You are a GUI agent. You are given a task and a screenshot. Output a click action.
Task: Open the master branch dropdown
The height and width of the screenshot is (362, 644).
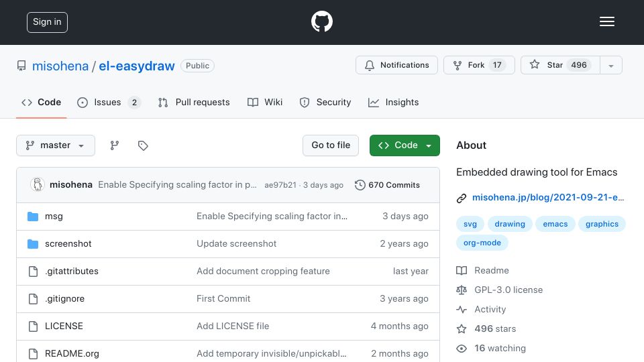click(56, 145)
